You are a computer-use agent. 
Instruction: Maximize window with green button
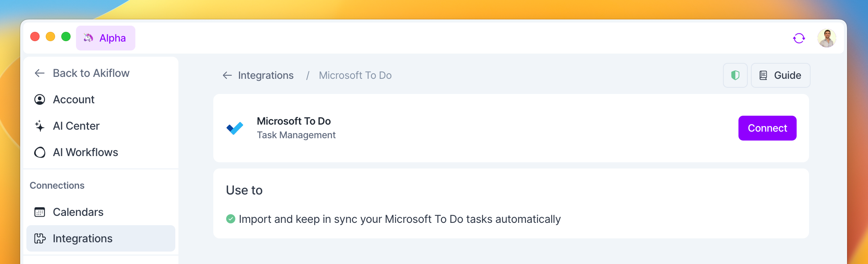point(66,36)
